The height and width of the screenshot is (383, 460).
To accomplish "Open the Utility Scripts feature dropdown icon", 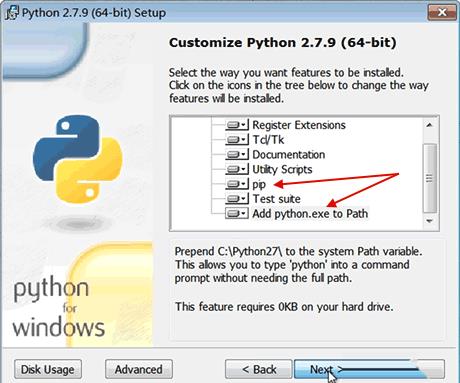I will 237,169.
